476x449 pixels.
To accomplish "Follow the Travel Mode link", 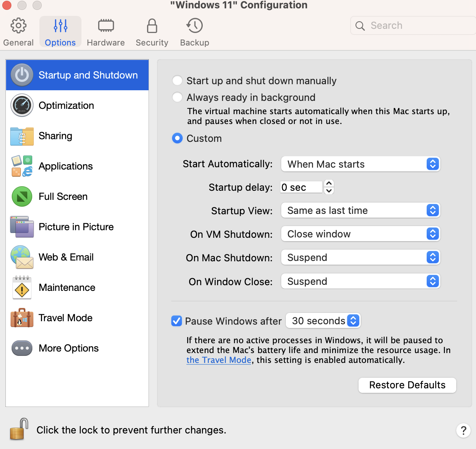I will 219,360.
